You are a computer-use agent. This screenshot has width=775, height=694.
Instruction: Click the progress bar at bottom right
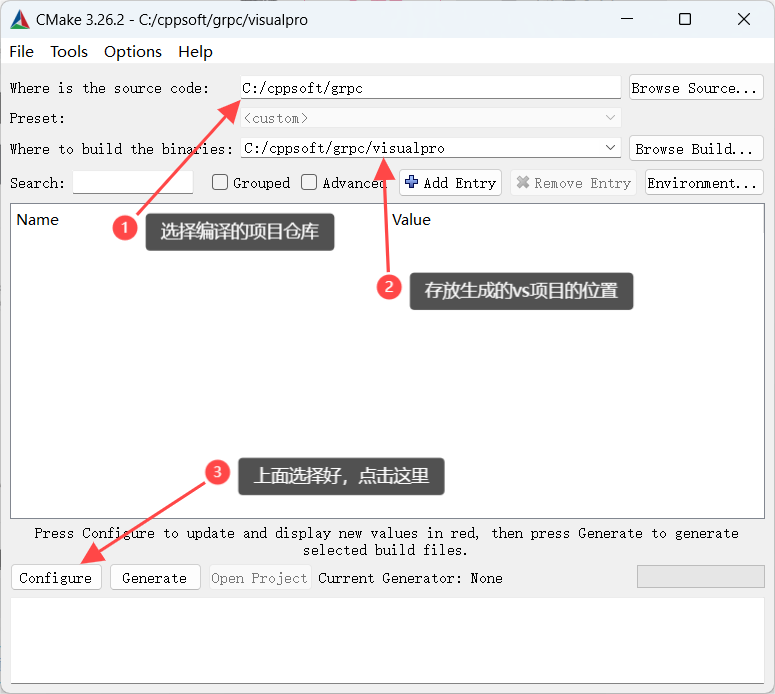700,577
